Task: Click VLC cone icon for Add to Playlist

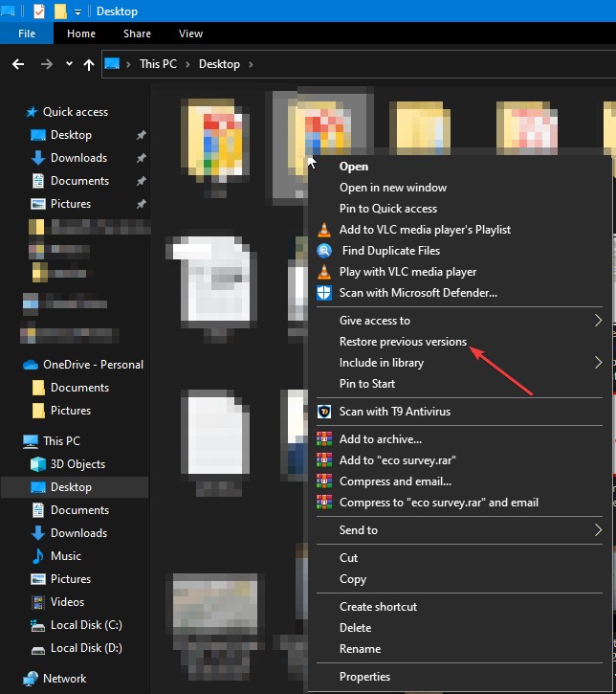Action: click(324, 230)
